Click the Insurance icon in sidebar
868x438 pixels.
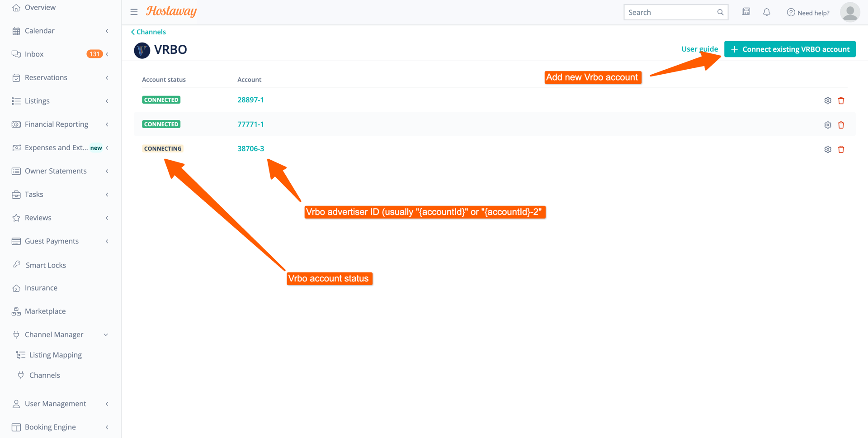tap(16, 288)
